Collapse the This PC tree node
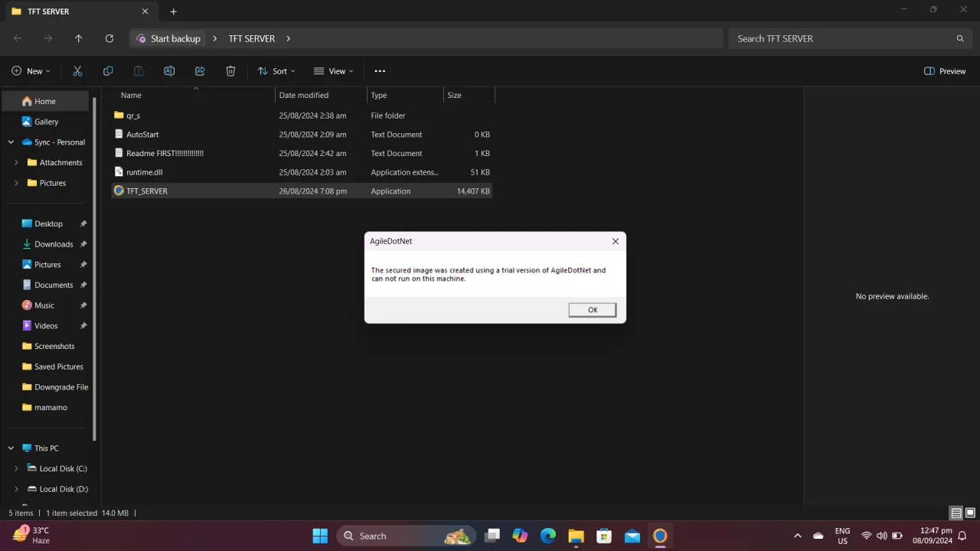The height and width of the screenshot is (551, 980). [11, 448]
